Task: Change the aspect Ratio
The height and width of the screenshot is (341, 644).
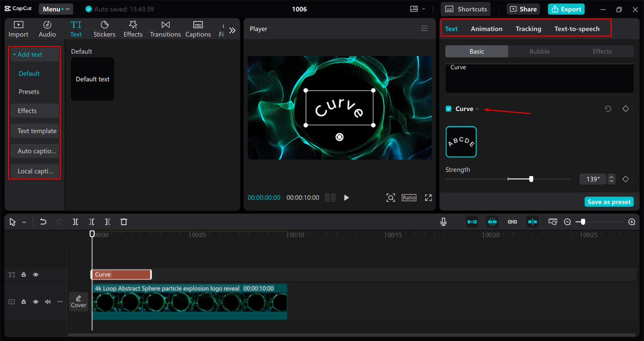Action: (x=409, y=198)
